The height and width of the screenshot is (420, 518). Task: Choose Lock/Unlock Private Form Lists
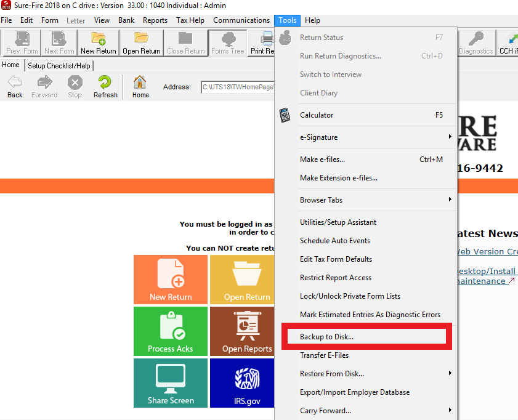tap(366, 296)
